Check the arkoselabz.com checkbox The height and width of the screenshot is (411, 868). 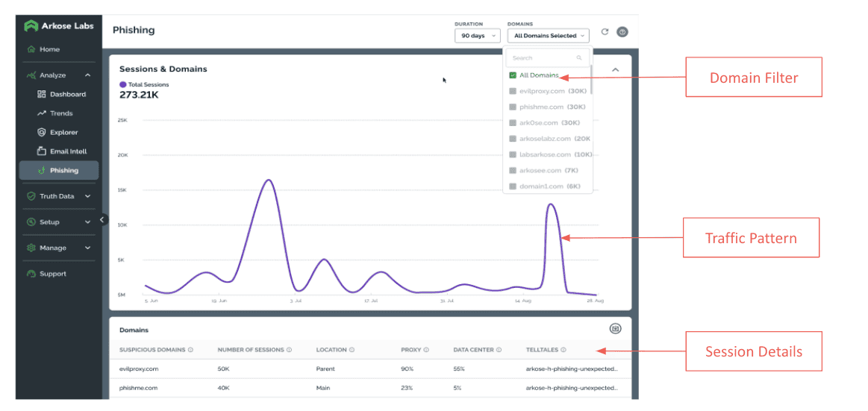[513, 139]
